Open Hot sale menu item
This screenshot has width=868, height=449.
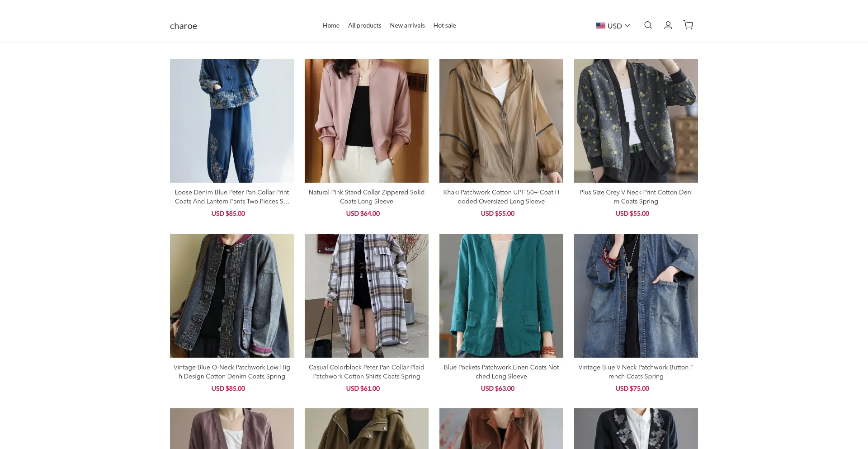(x=444, y=25)
